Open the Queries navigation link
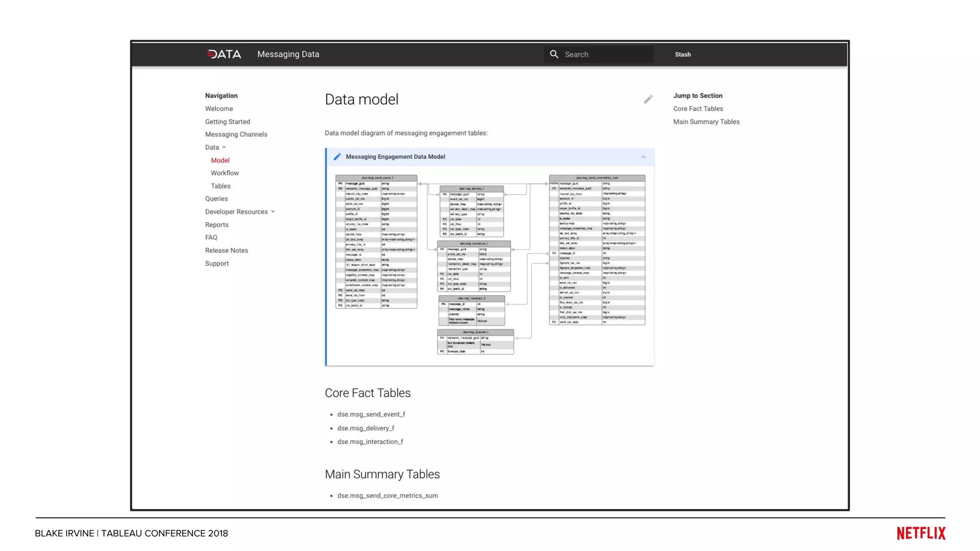 coord(216,198)
